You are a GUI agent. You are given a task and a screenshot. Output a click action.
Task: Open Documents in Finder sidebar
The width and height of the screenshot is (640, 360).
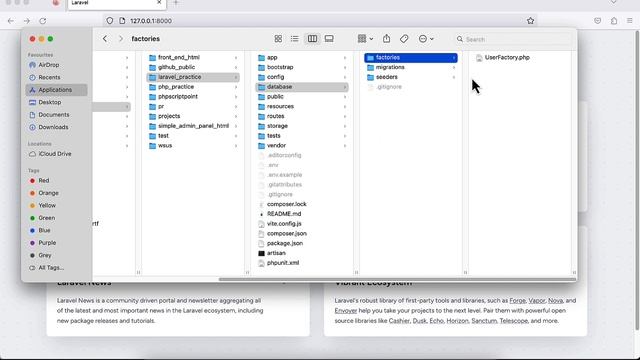point(56,115)
